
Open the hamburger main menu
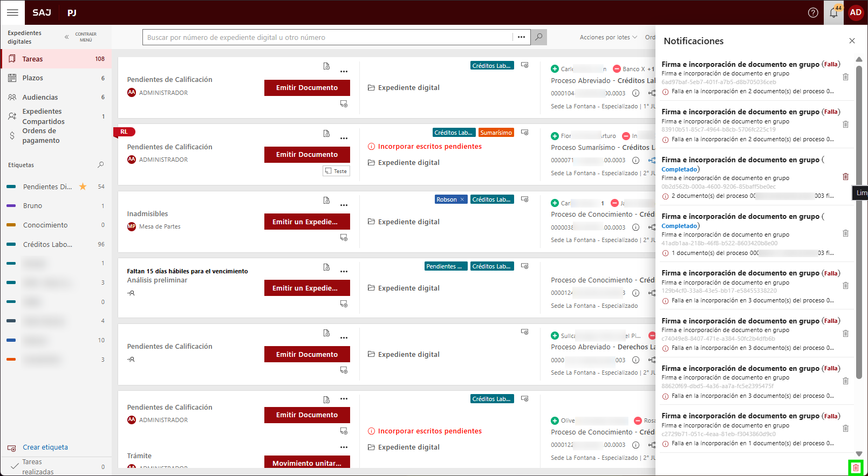coord(12,12)
